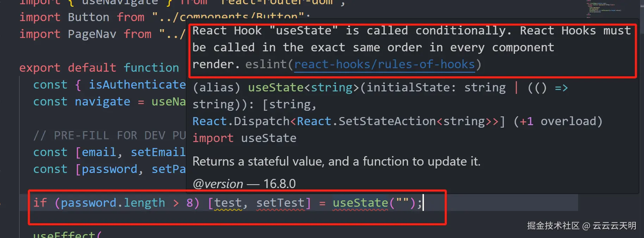This screenshot has height=238, width=644.
Task: Click the "@version — 16.8.0" tooltip line
Action: pyautogui.click(x=244, y=184)
